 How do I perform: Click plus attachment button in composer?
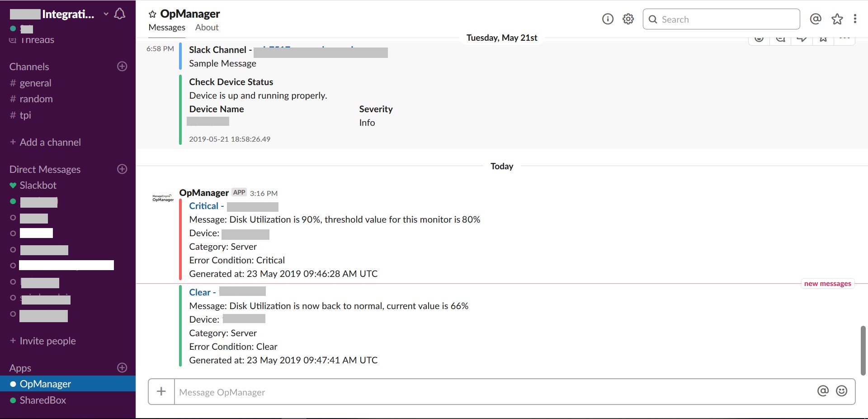(x=161, y=391)
